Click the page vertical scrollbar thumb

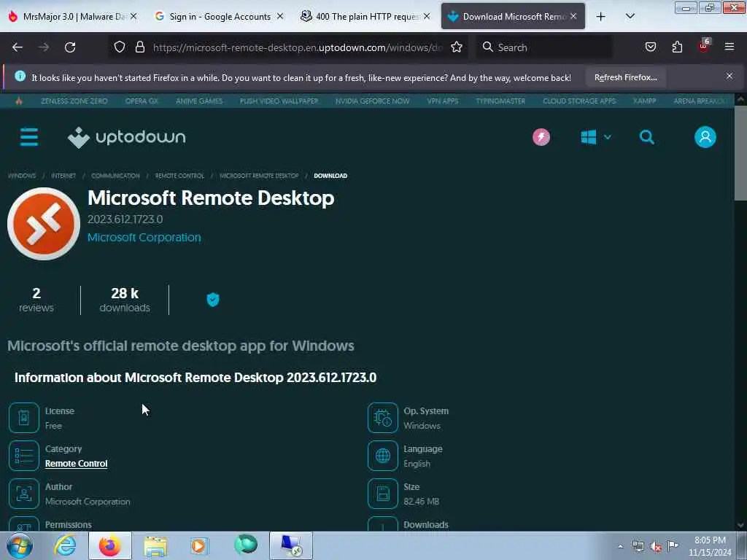(740, 152)
